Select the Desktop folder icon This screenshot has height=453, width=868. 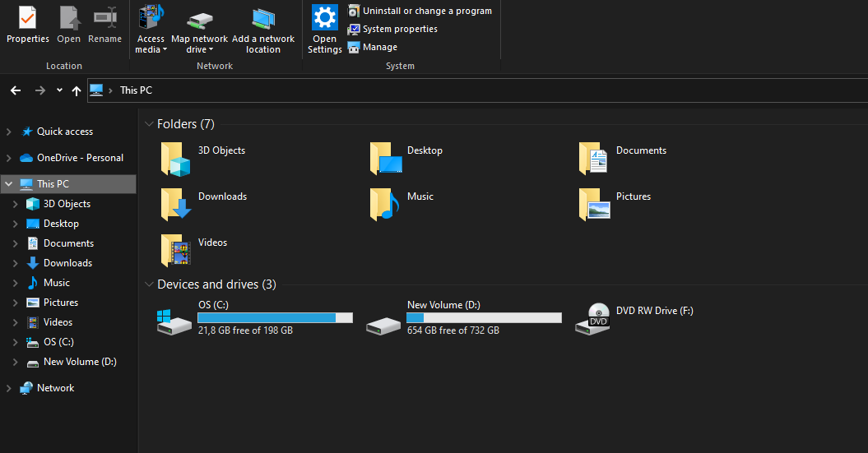386,159
